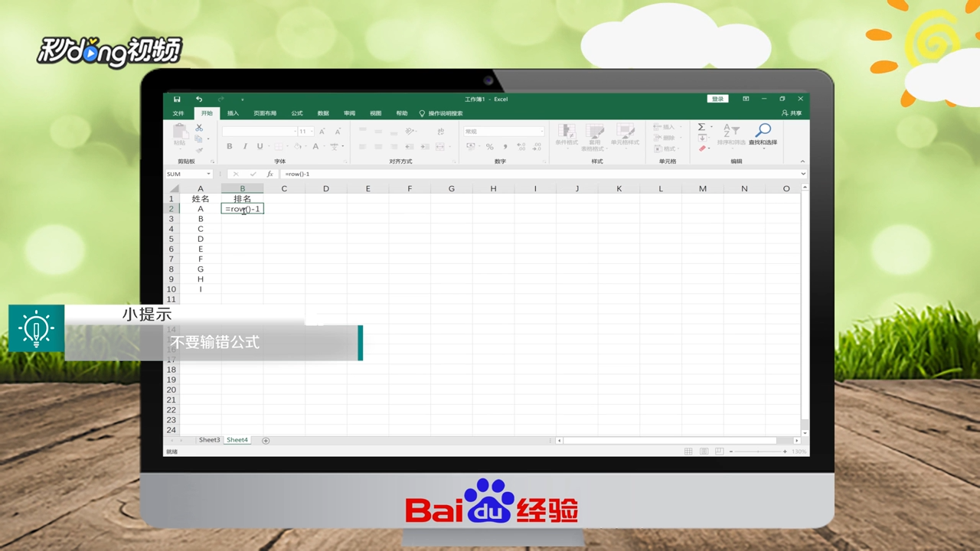Select the Sheet3 worksheet tab
The height and width of the screenshot is (551, 980).
click(x=209, y=439)
